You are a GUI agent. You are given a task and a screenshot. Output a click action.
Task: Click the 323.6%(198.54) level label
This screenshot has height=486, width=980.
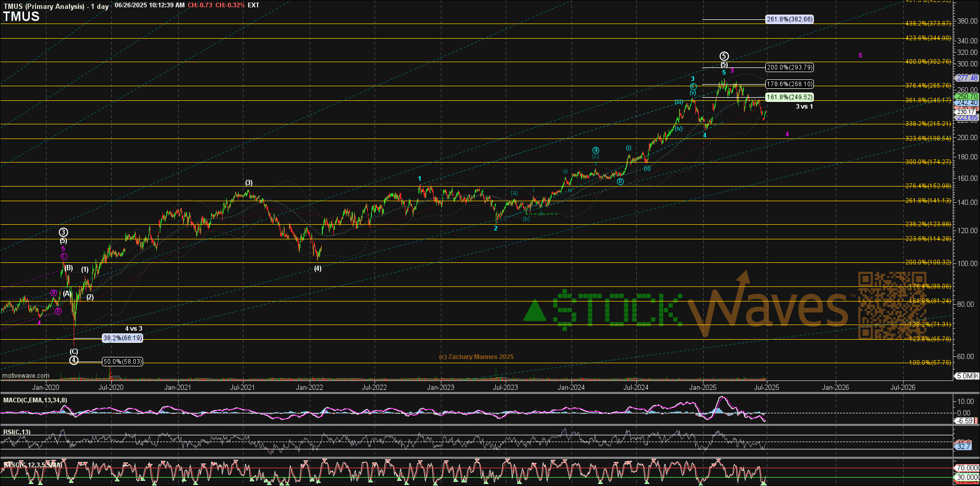pos(928,138)
